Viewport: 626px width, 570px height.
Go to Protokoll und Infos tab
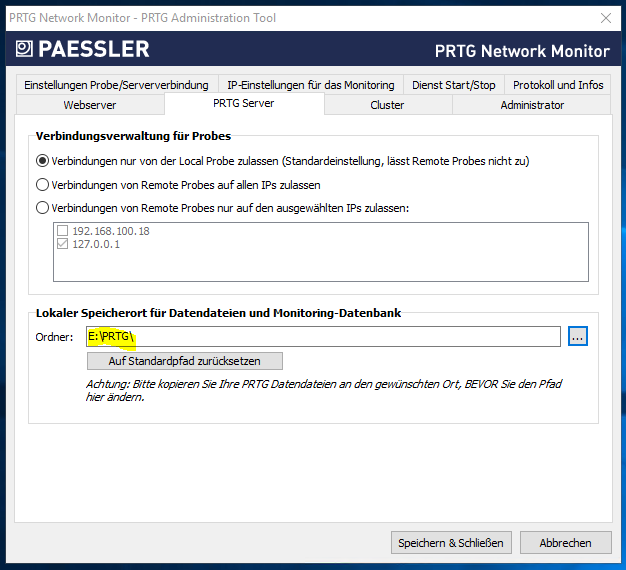558,85
